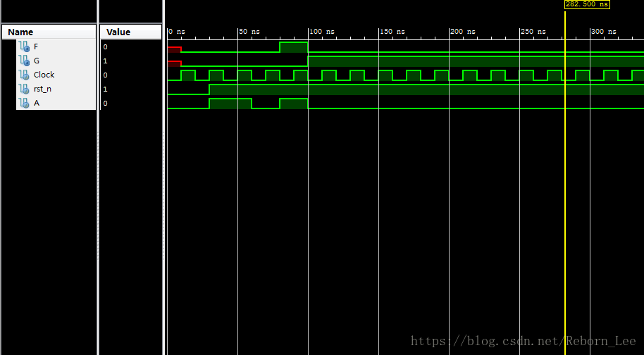Select the G signal name
This screenshot has width=644, height=355.
pos(37,61)
